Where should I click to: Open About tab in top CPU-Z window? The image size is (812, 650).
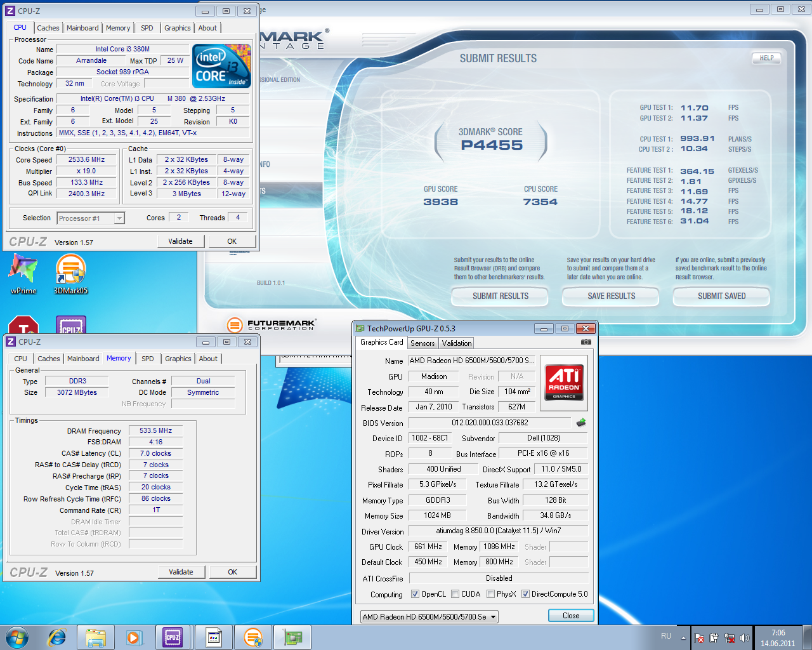[207, 28]
